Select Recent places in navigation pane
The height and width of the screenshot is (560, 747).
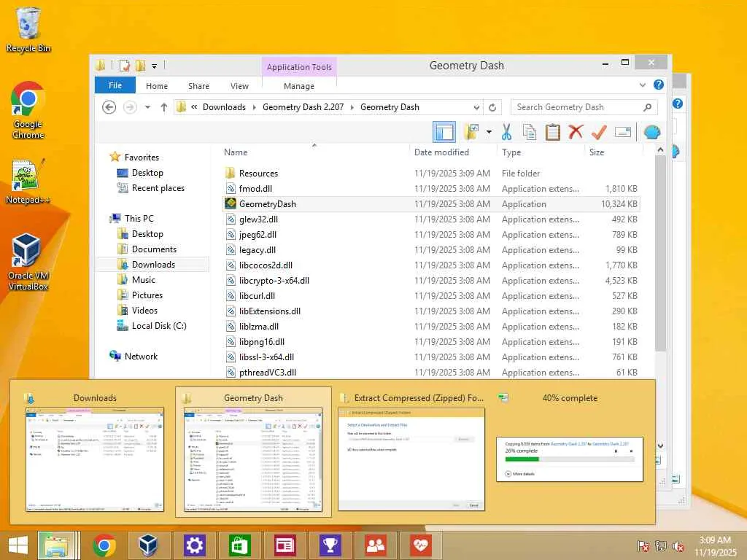(158, 188)
